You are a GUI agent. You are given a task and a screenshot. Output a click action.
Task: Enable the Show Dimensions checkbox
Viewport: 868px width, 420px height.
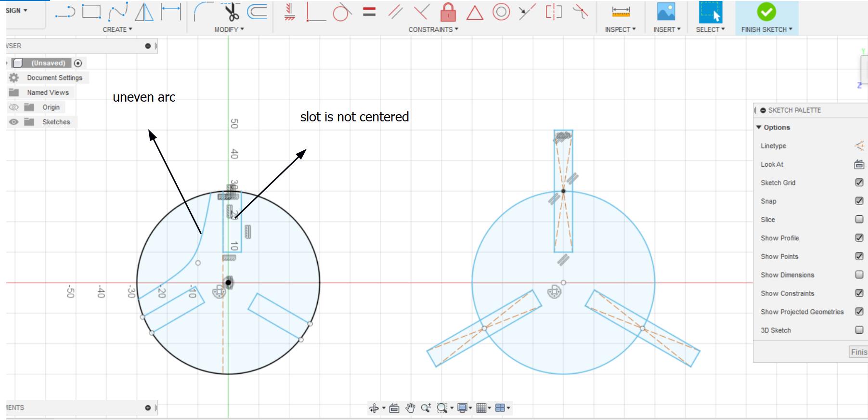point(859,275)
